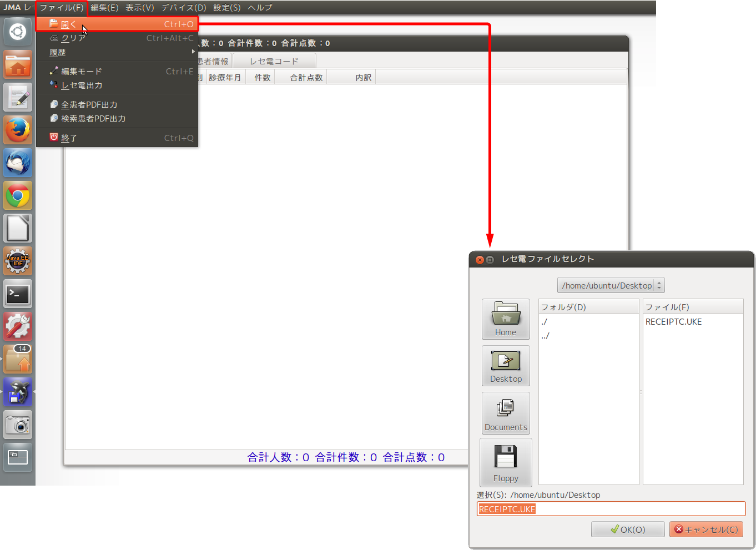Screen dimensions: 756x550
Task: Jump to Desktop in file select dialog
Action: tap(506, 366)
